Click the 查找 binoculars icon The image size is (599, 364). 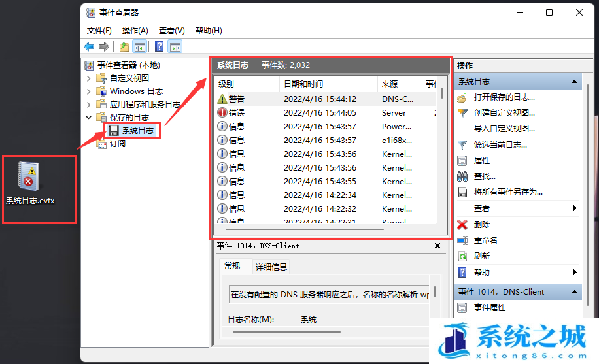click(462, 176)
